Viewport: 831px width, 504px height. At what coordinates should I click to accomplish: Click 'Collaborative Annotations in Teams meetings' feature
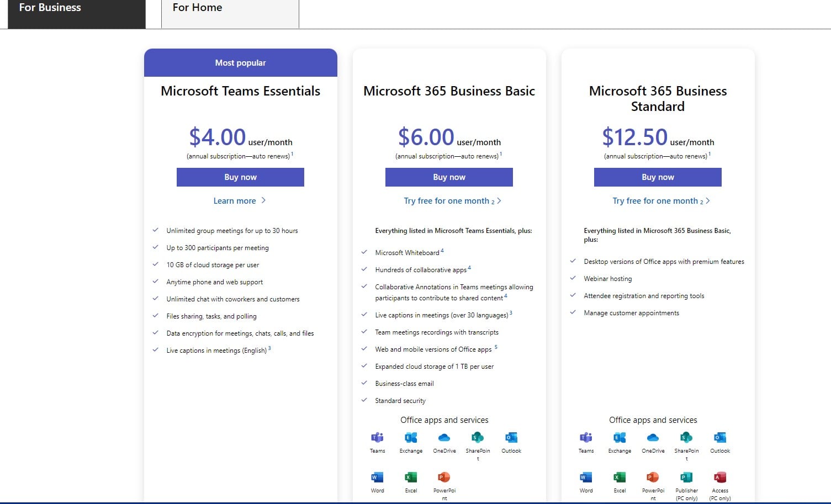[454, 293]
